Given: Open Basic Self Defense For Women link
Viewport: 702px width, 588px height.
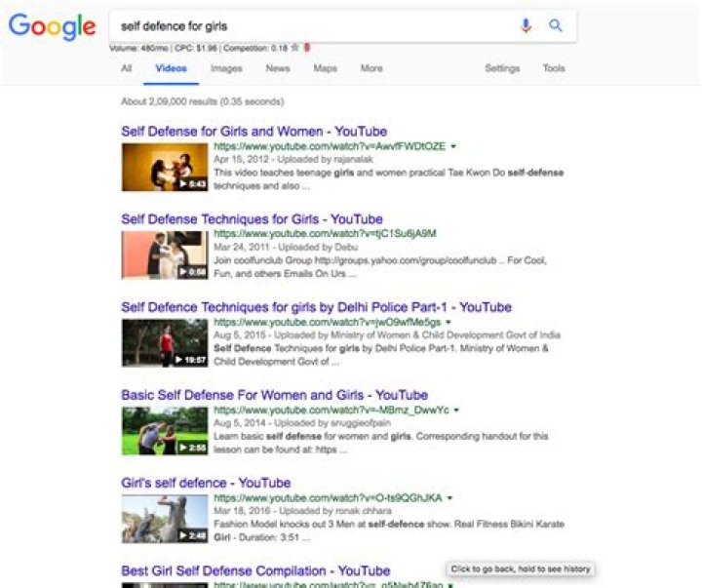Looking at the screenshot, I should click(x=274, y=395).
